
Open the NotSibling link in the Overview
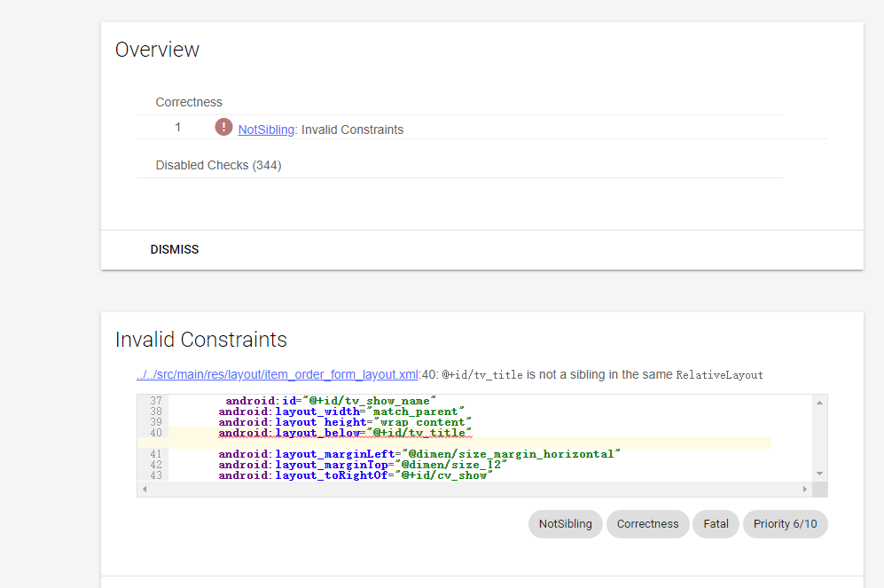tap(266, 129)
